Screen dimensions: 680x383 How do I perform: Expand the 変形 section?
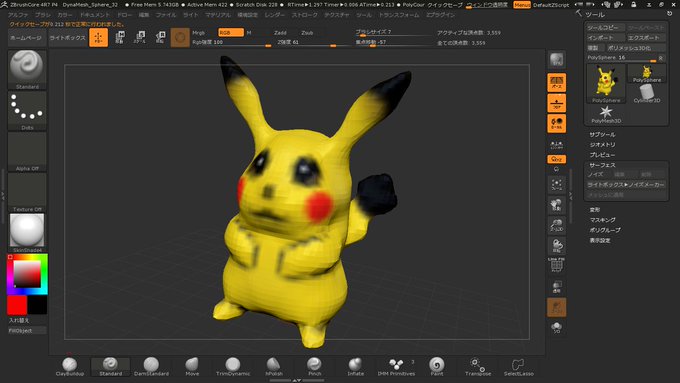click(595, 210)
